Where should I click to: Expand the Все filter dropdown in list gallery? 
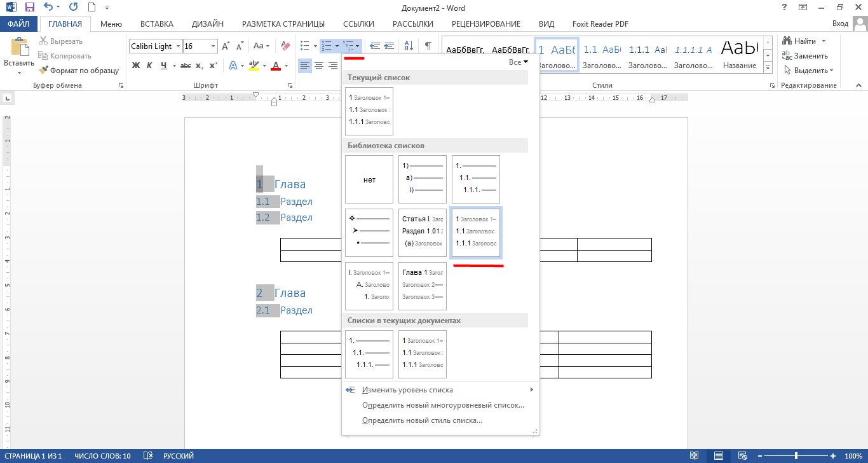coord(519,62)
